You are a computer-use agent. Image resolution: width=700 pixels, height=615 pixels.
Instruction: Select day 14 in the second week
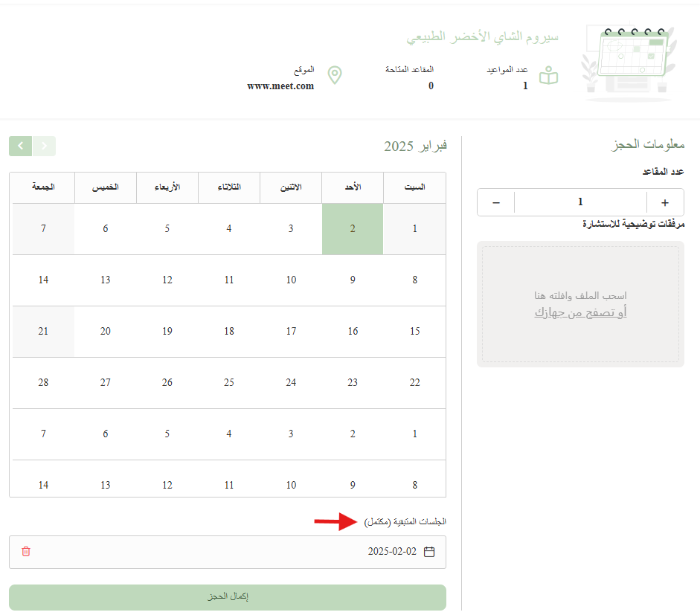[x=43, y=280]
